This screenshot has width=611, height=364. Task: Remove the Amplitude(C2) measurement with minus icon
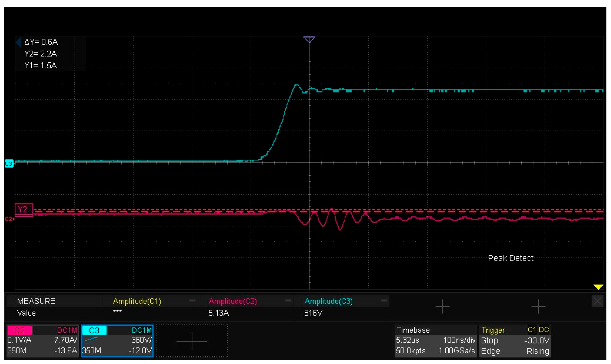coord(288,300)
